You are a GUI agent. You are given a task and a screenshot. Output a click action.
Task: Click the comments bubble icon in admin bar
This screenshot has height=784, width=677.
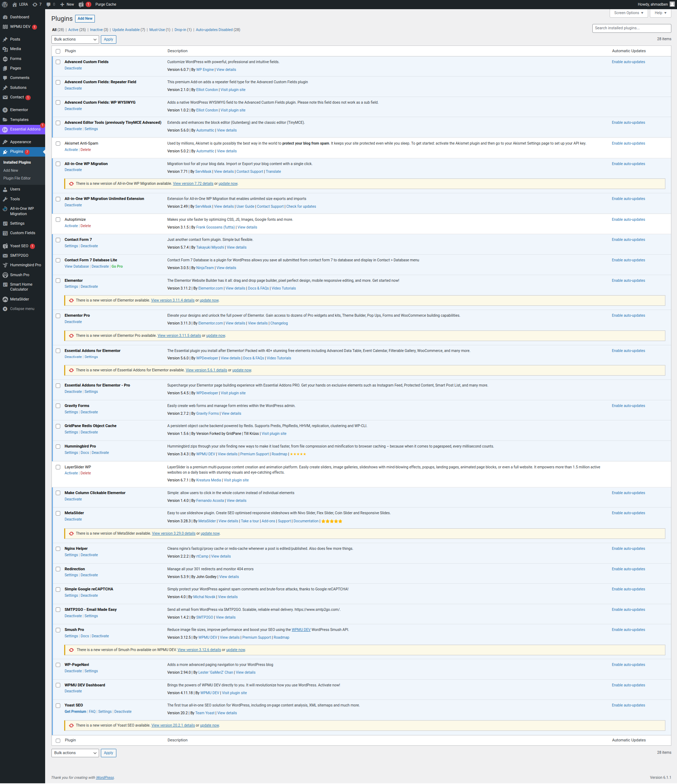[48, 5]
